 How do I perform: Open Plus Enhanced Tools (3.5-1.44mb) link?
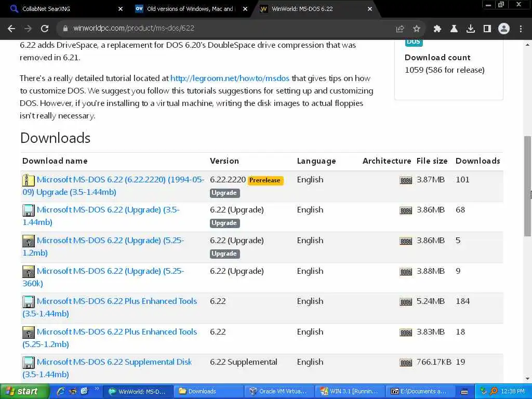[x=110, y=307]
